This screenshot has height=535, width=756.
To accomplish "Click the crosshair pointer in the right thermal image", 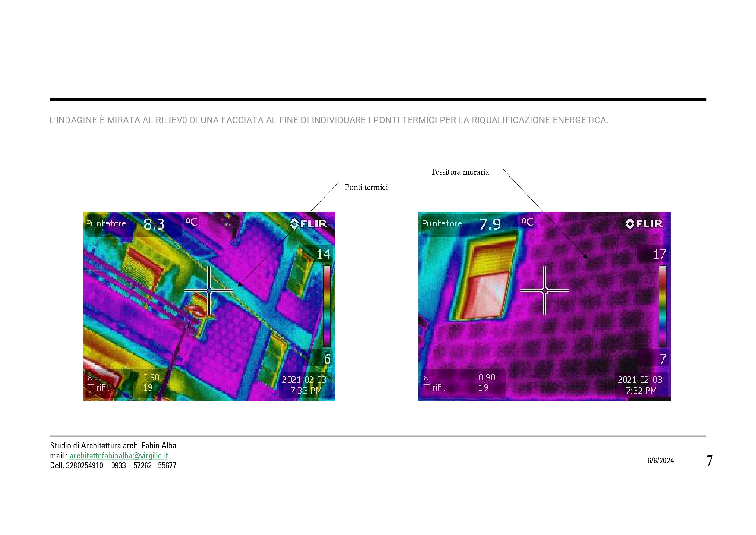I will pos(544,290).
